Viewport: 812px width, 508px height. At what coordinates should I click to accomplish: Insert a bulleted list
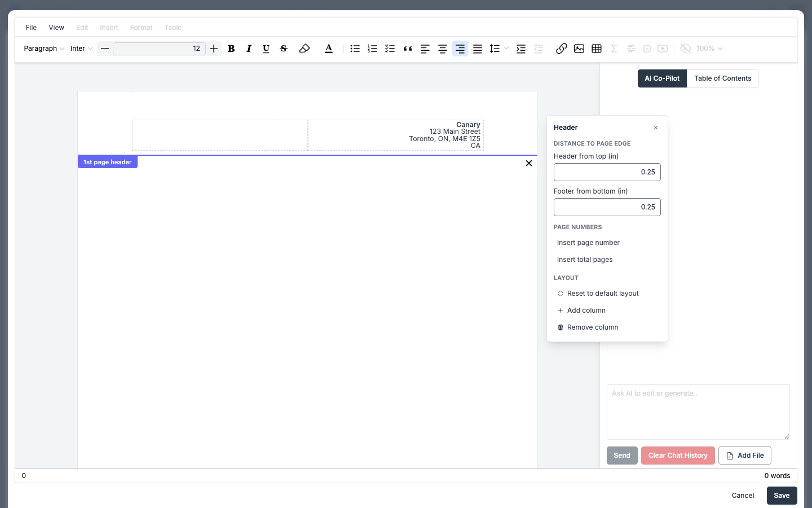tap(355, 49)
